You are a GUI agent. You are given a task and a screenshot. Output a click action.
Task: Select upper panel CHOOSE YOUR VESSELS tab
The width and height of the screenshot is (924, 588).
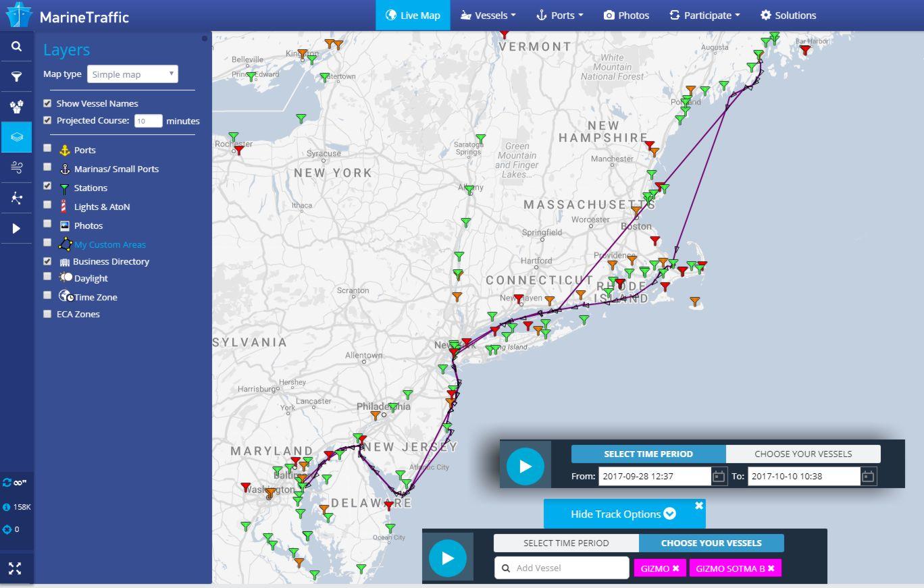pos(803,454)
